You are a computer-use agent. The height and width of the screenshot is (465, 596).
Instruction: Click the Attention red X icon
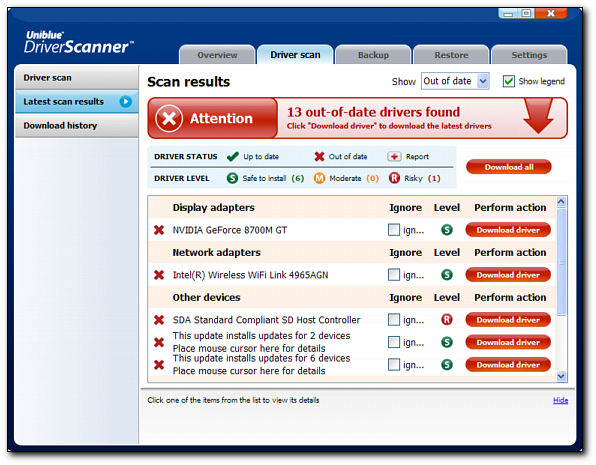(169, 119)
